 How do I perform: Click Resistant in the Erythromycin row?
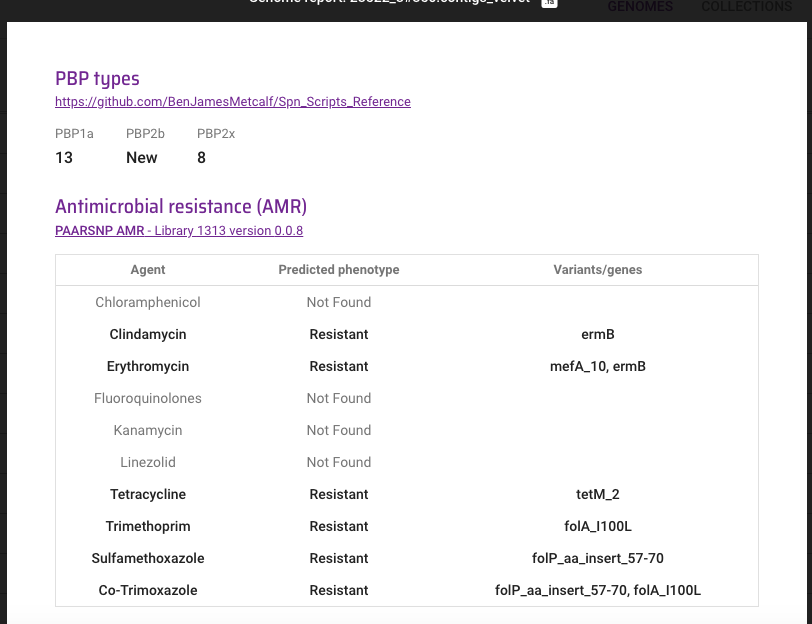coord(339,367)
